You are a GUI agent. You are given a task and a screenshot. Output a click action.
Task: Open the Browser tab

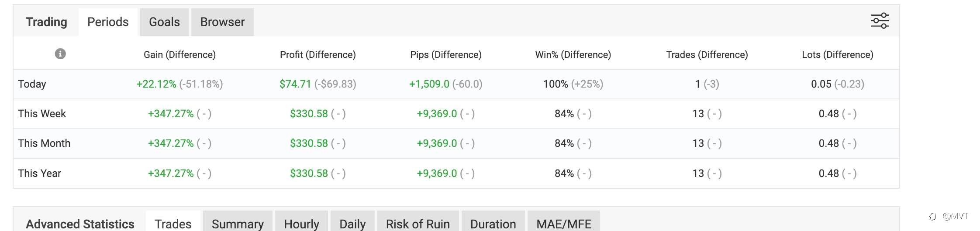(x=222, y=22)
